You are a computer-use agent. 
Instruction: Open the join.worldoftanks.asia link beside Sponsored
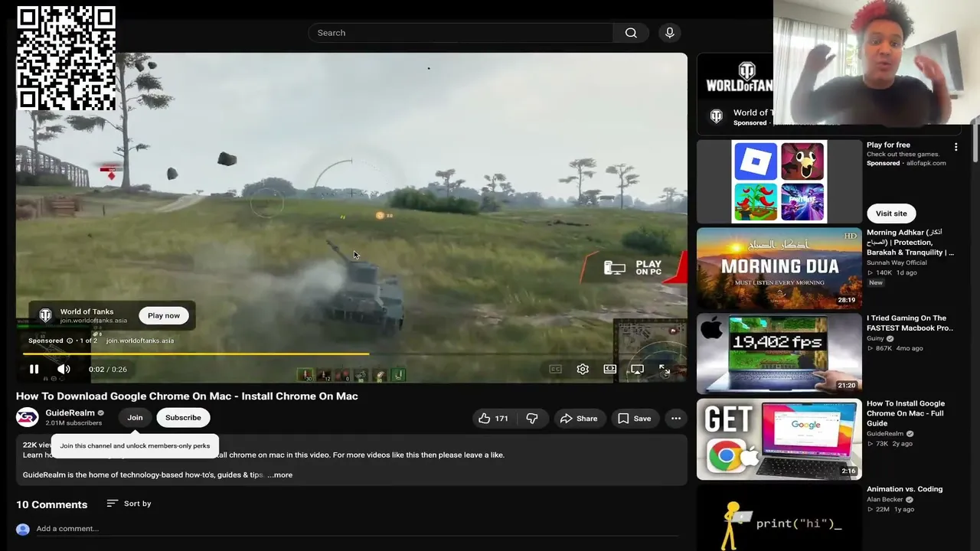[140, 341]
